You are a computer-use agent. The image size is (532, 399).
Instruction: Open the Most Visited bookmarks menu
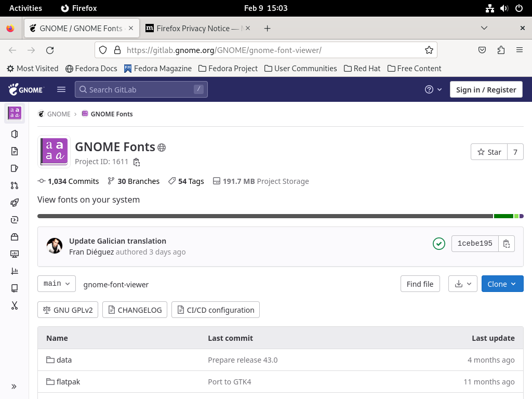(x=33, y=69)
